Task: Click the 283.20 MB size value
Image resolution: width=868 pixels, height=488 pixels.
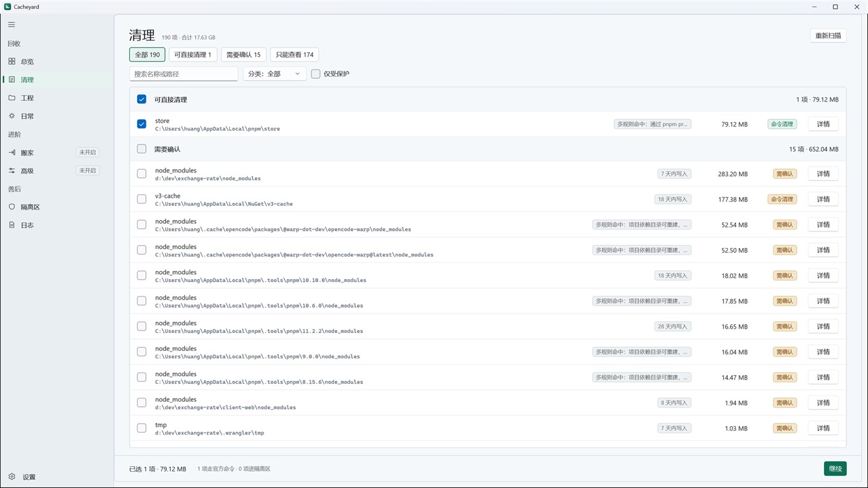Action: pos(733,174)
